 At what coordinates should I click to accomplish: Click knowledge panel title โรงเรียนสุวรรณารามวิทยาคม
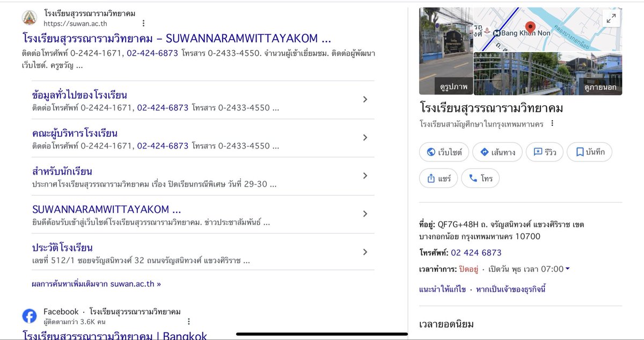click(x=491, y=108)
